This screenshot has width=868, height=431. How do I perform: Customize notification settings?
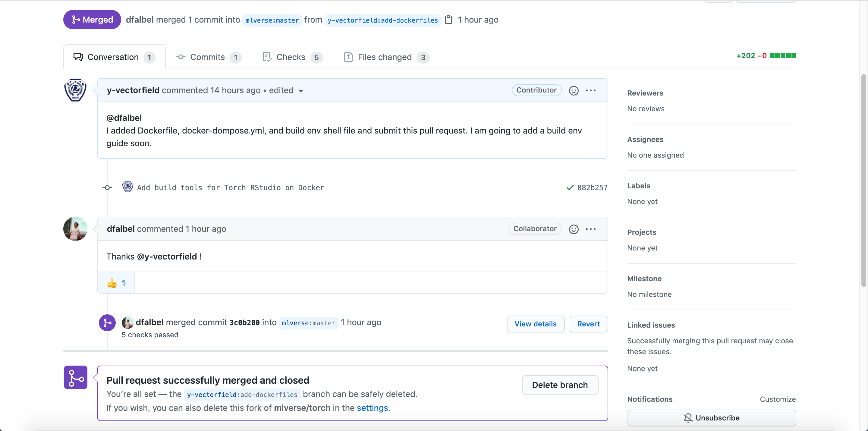777,399
